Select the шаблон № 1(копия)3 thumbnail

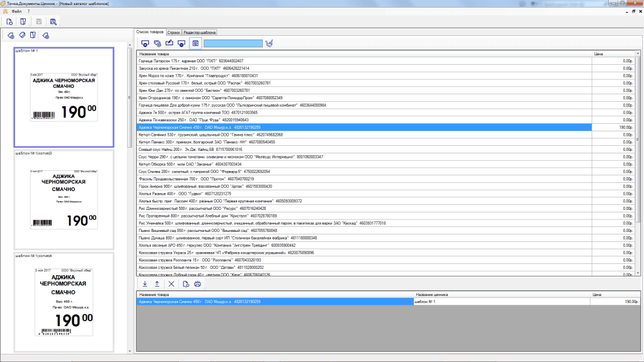click(x=64, y=200)
